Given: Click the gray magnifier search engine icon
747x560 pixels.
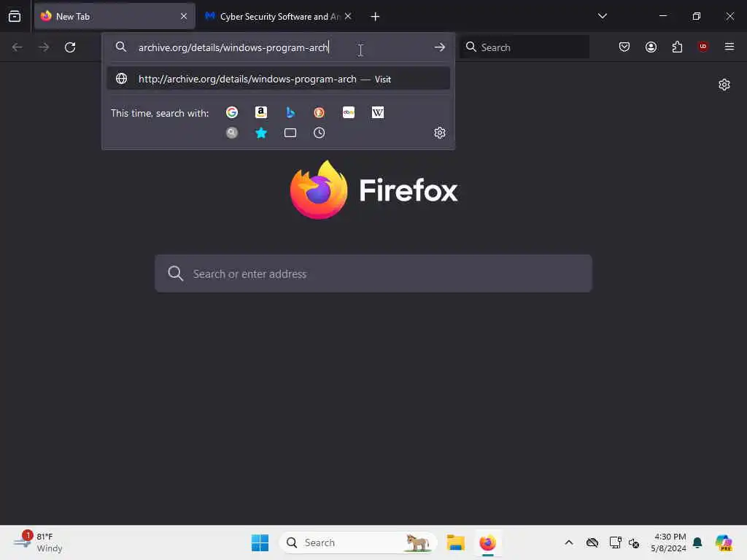Looking at the screenshot, I should pos(232,133).
